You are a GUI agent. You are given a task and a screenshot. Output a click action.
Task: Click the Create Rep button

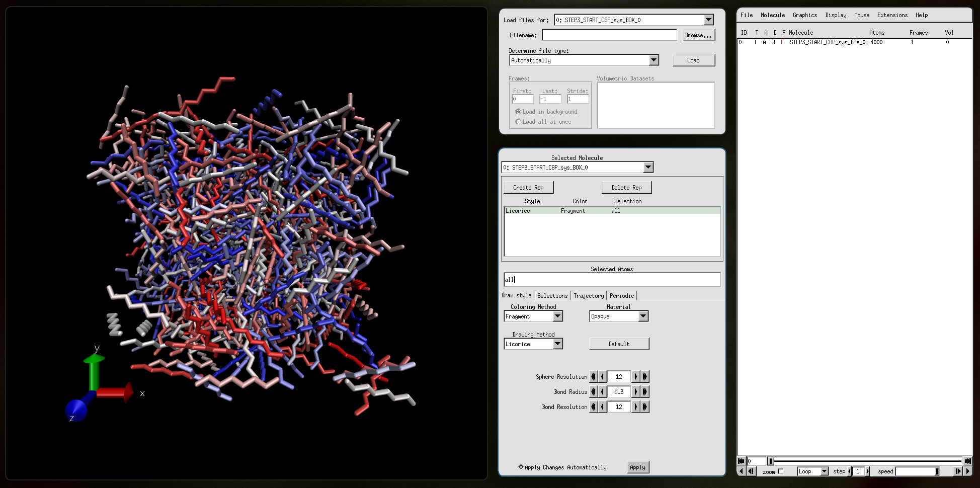coord(528,188)
